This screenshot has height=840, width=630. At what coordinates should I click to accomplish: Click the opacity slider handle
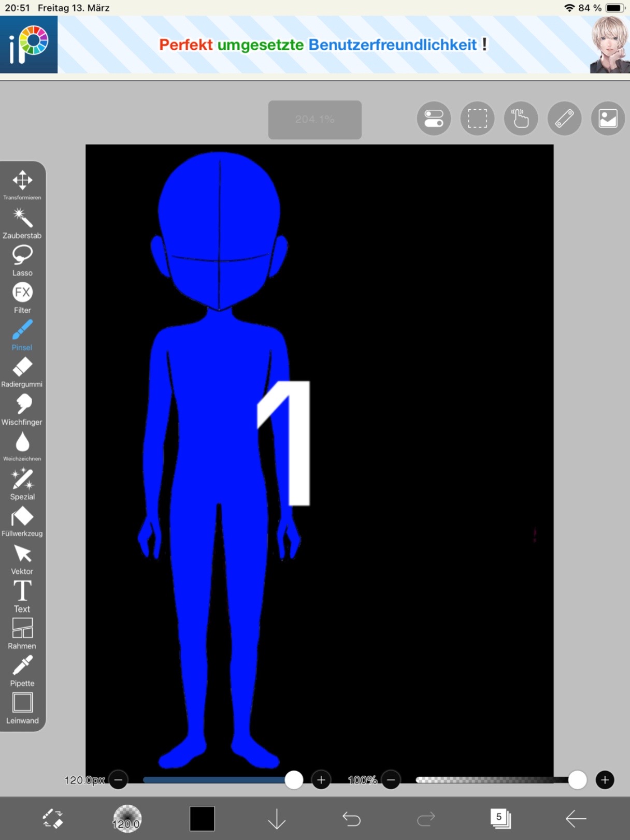coord(577,779)
